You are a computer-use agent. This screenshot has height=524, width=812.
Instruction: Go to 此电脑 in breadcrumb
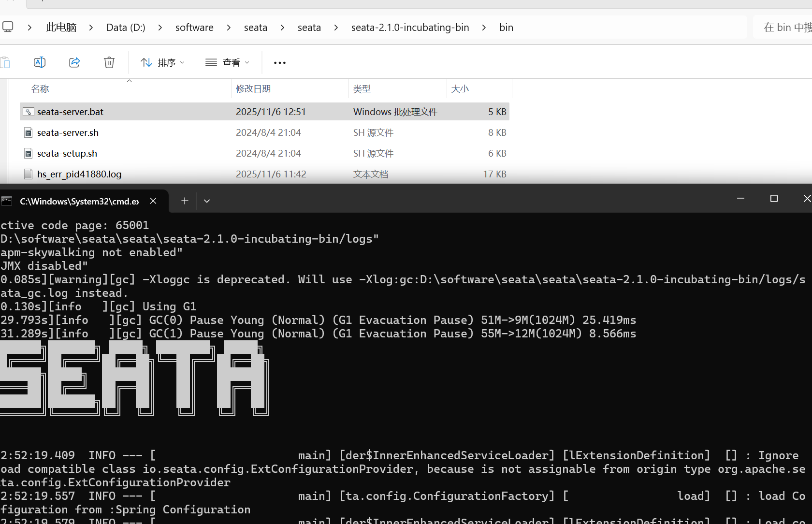tap(61, 28)
